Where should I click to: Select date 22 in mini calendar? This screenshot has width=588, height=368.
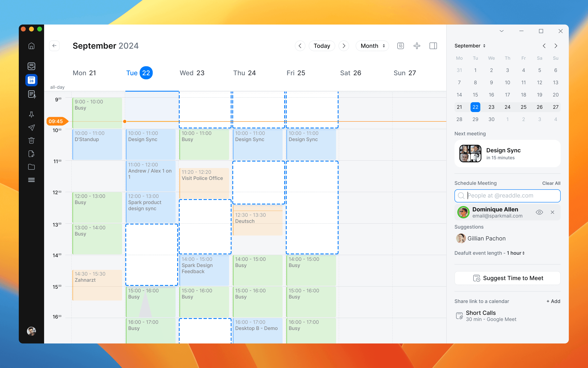click(475, 107)
